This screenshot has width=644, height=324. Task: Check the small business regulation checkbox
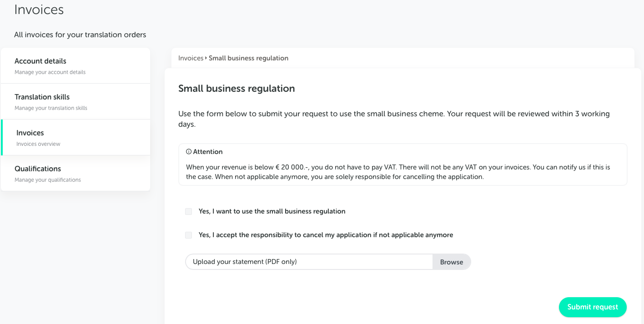[x=188, y=211]
